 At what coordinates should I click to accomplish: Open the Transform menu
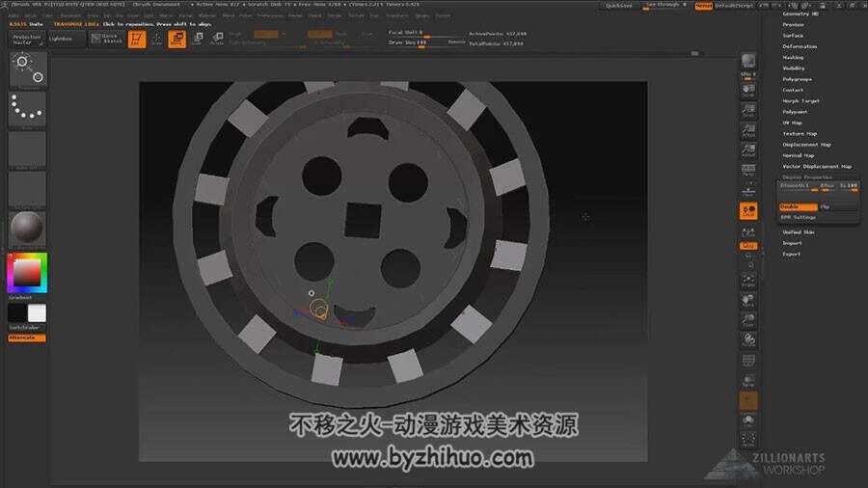point(397,16)
